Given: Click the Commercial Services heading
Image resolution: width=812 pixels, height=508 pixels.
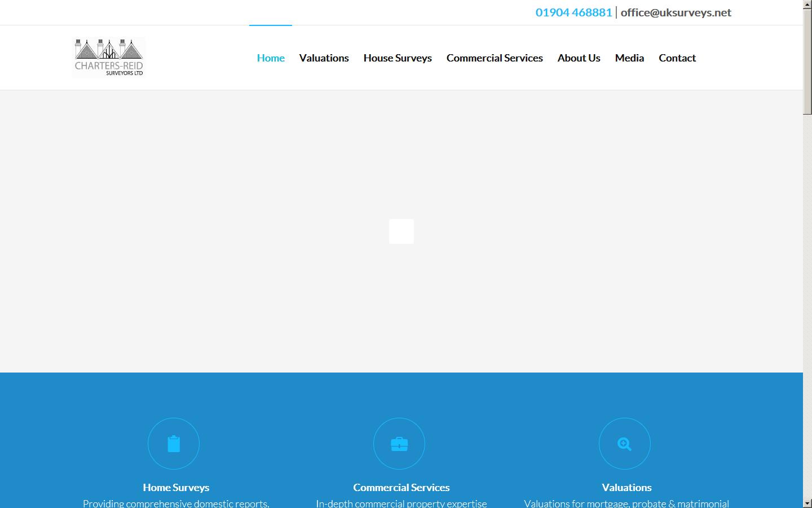Looking at the screenshot, I should pyautogui.click(x=401, y=487).
